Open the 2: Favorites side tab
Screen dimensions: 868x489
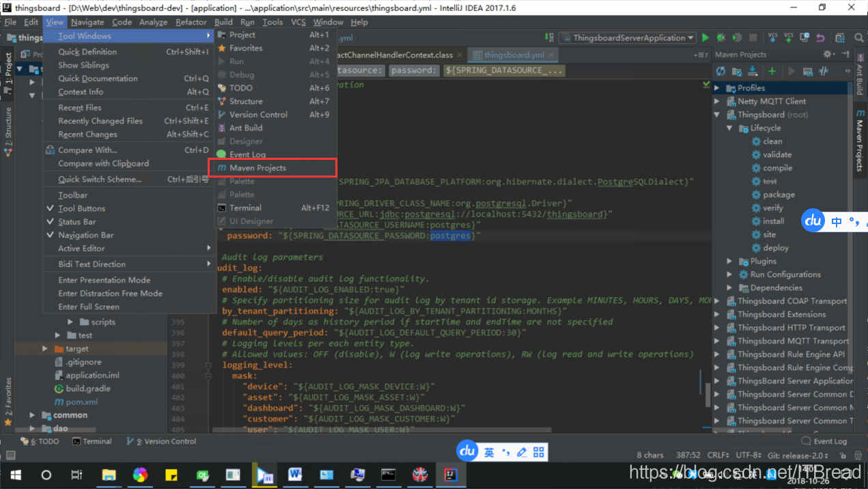tap(8, 402)
